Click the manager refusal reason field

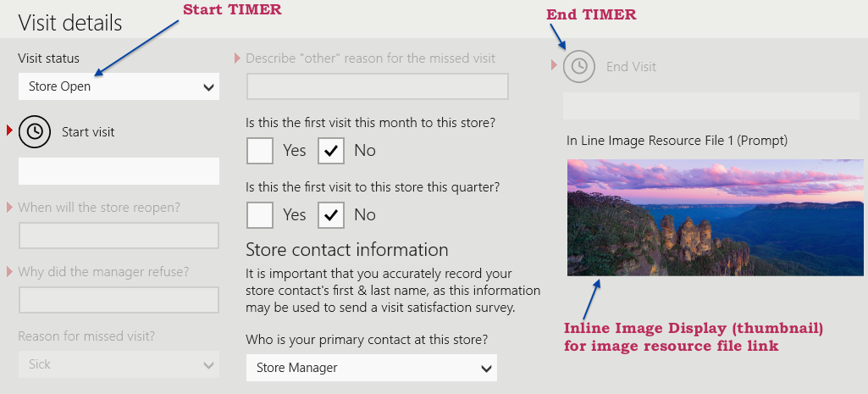coord(119,300)
